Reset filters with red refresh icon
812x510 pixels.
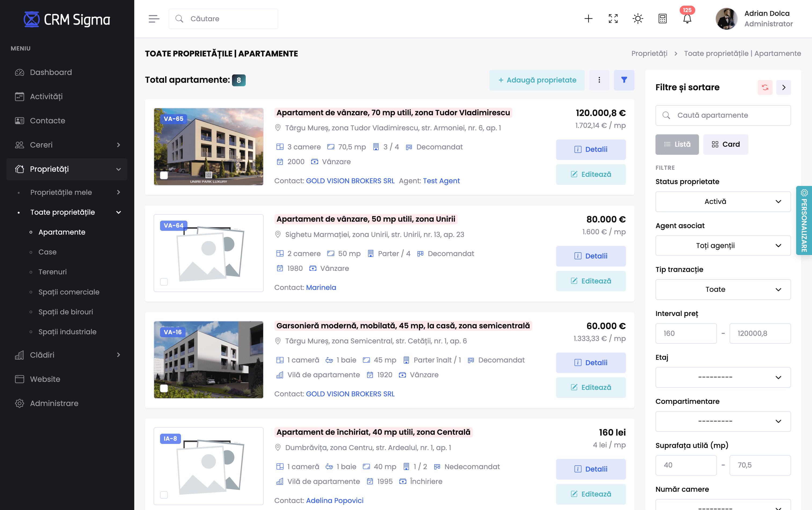click(765, 87)
